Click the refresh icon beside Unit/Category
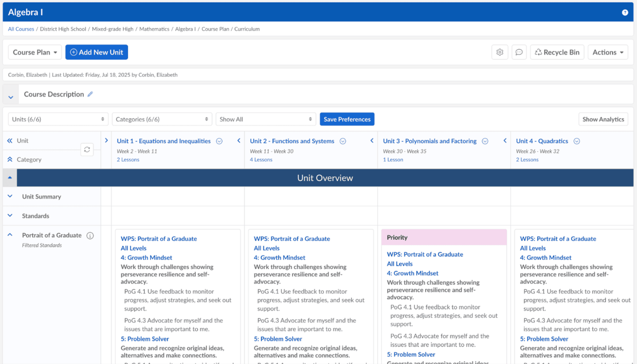 [87, 150]
